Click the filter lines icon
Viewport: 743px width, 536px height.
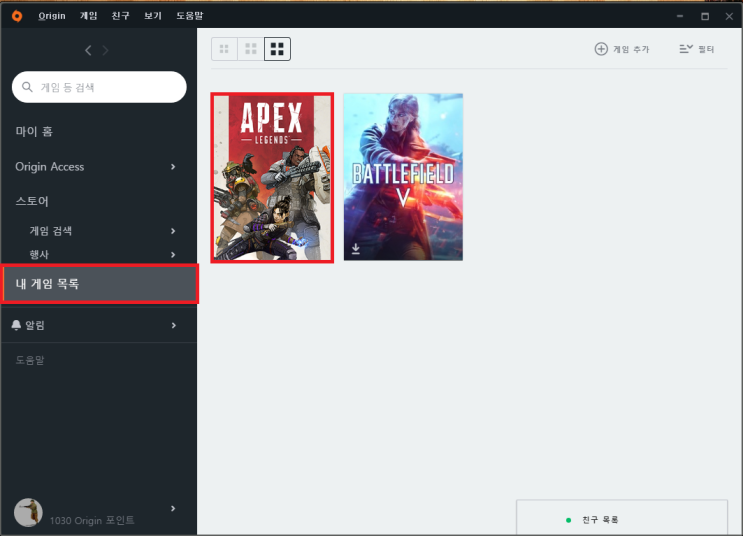pos(686,49)
